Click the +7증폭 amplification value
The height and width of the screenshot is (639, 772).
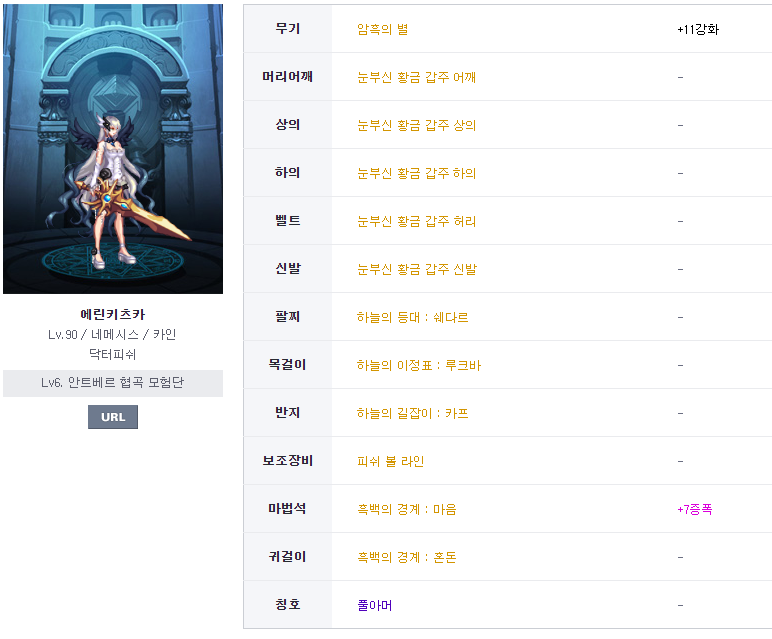pos(695,509)
